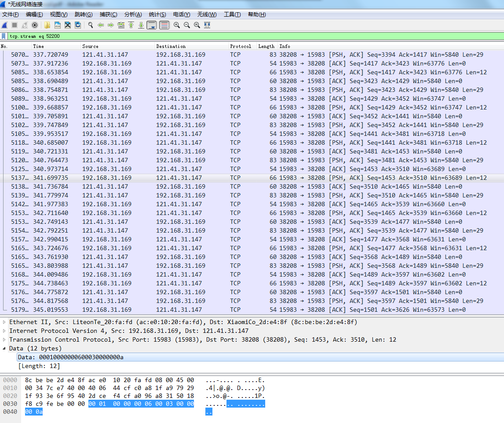Go forward to next packet arrow
Image resolution: width=504 pixels, height=423 pixels.
click(111, 25)
